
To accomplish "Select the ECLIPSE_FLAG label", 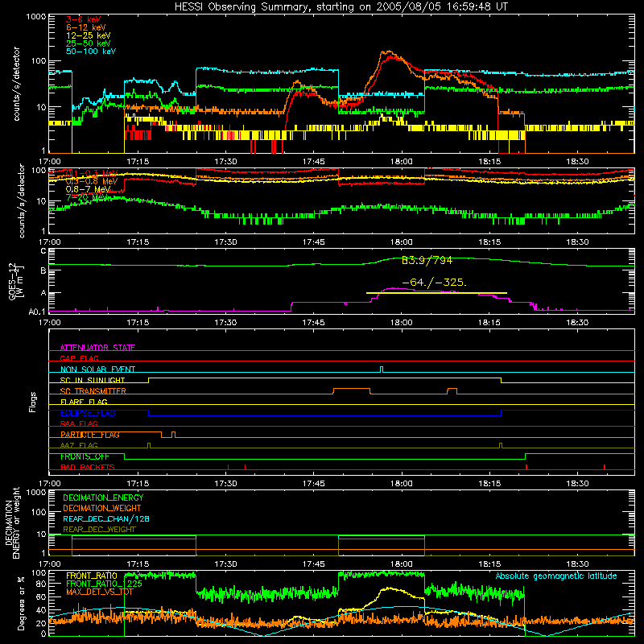I will coord(88,413).
